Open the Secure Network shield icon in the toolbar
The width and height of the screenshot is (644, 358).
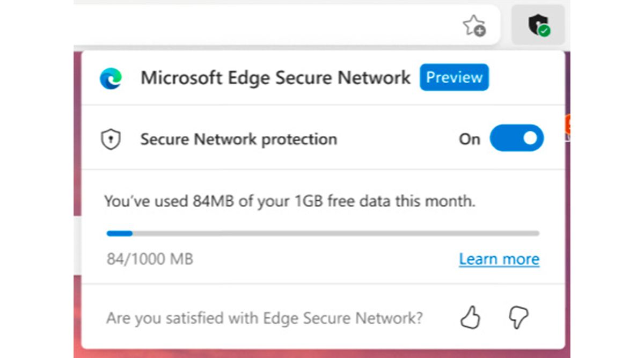538,25
